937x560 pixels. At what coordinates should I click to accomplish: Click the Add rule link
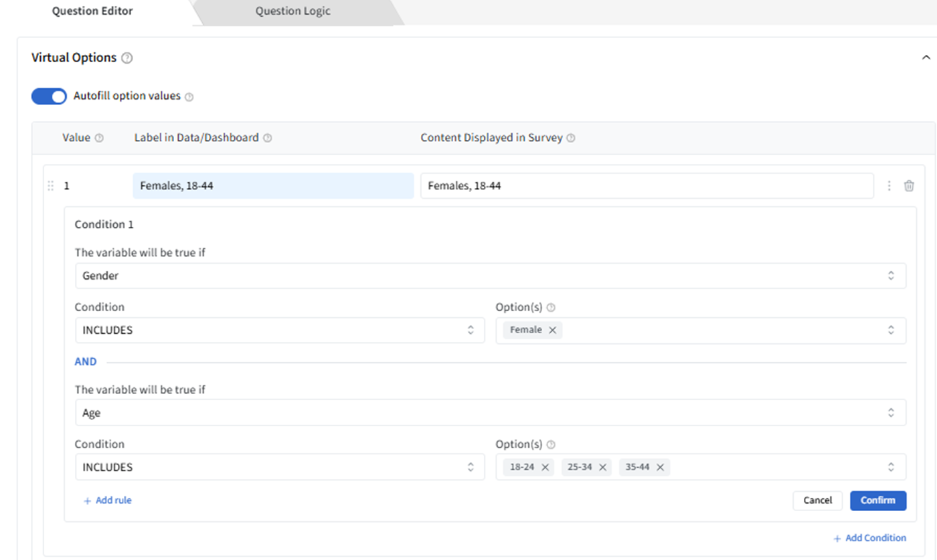point(107,500)
